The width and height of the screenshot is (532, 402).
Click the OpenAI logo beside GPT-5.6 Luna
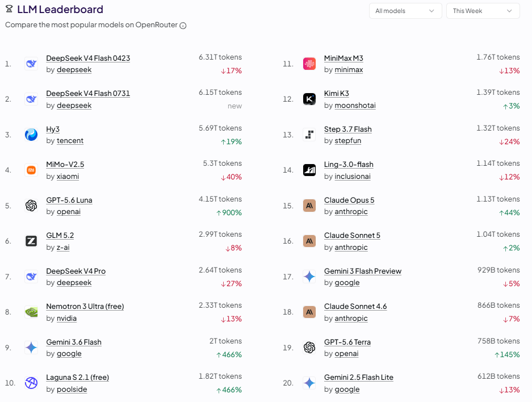pyautogui.click(x=31, y=206)
